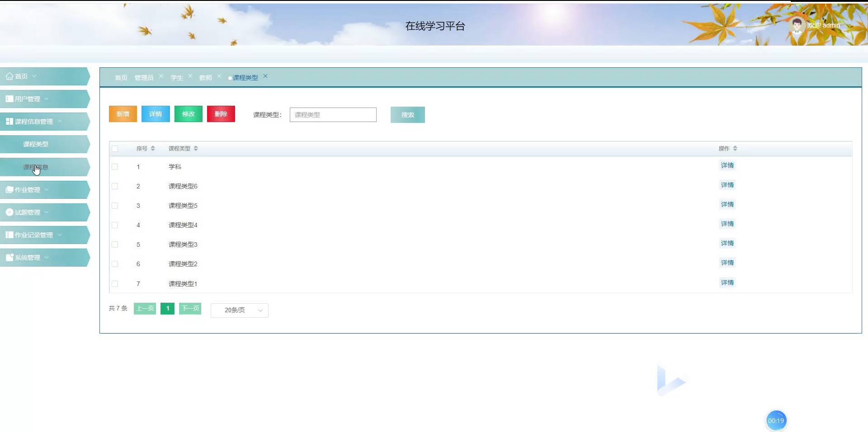
Task: Click the home icon in the sidebar
Action: pos(9,76)
